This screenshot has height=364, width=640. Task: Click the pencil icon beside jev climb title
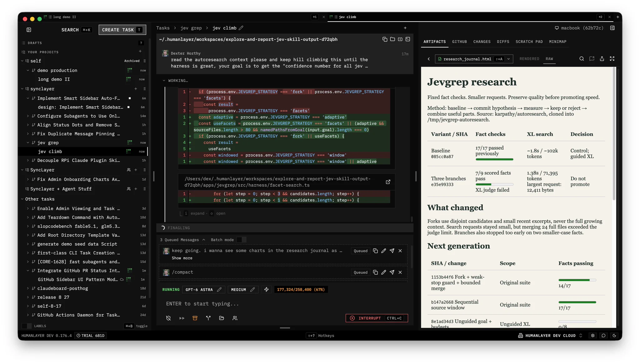(241, 28)
